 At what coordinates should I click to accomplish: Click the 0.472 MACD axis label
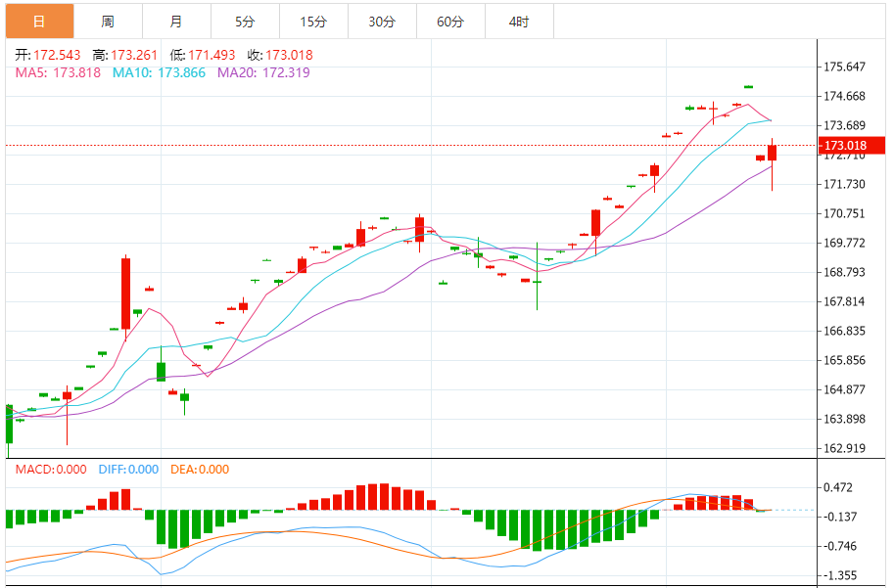point(838,487)
